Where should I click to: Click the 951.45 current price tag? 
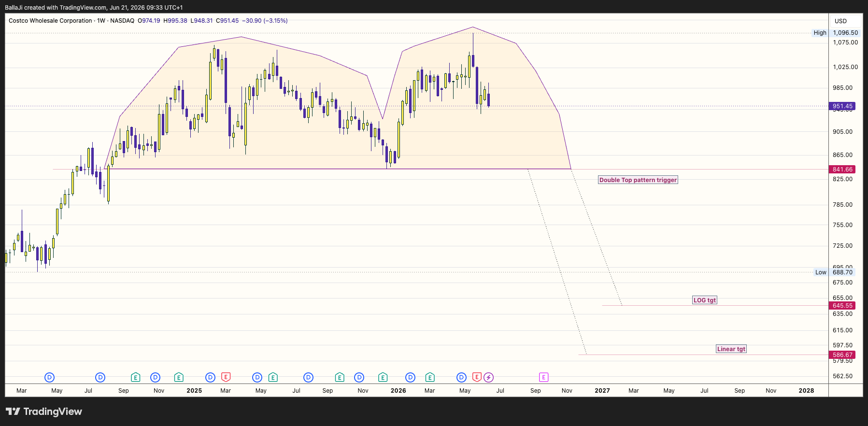842,106
